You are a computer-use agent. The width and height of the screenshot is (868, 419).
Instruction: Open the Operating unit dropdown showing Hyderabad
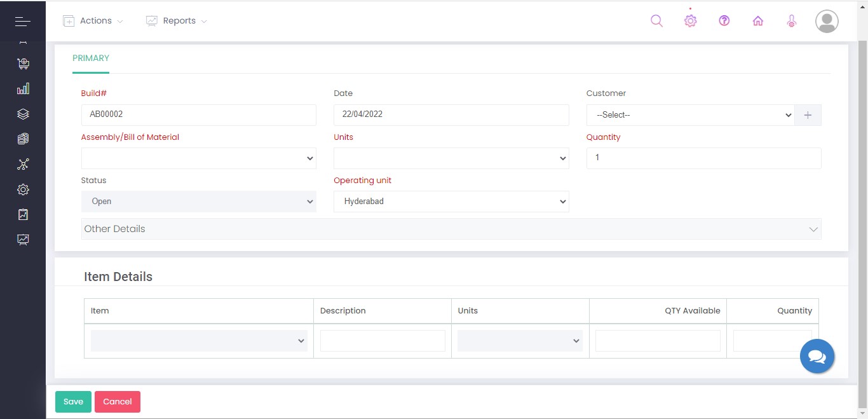pos(451,201)
